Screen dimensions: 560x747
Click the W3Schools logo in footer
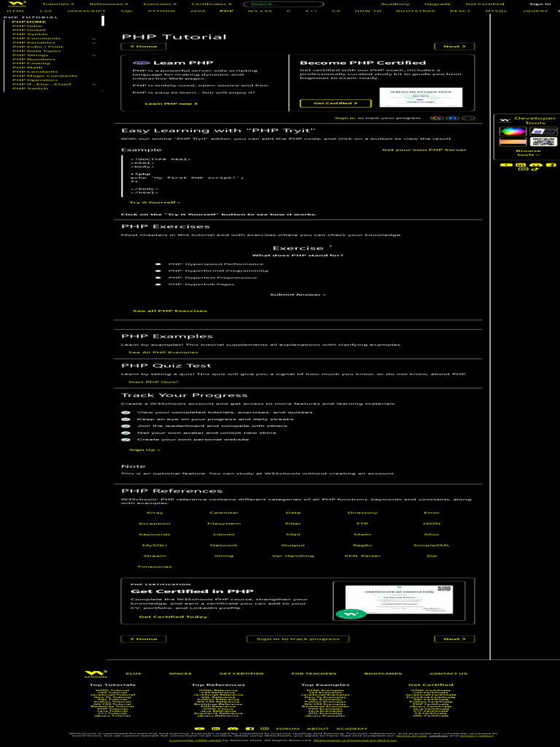point(96,673)
